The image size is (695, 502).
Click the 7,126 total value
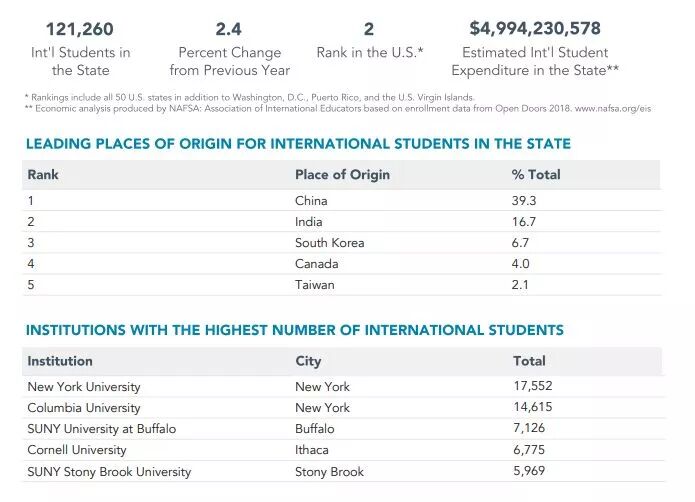(x=529, y=428)
